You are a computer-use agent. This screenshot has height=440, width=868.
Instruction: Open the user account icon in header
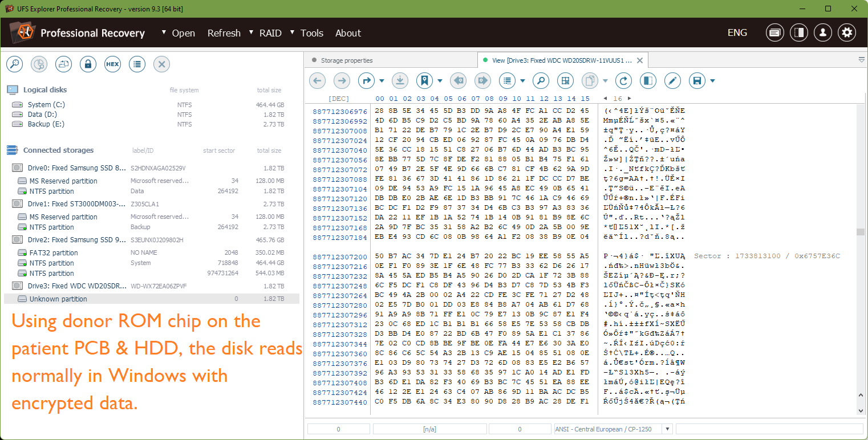[823, 32]
